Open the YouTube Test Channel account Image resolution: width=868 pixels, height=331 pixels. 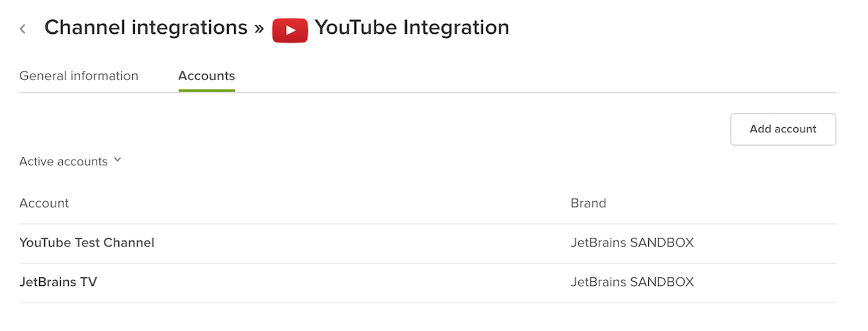[87, 243]
